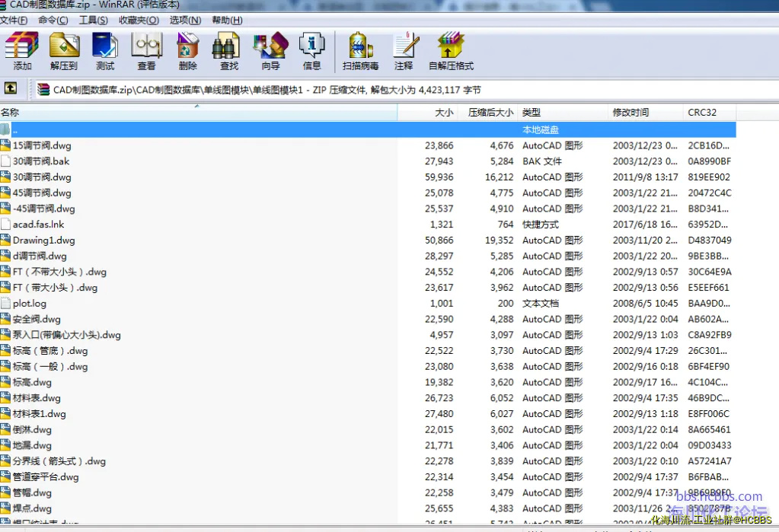Open the 文件(F) menu
779x532 pixels.
click(14, 21)
